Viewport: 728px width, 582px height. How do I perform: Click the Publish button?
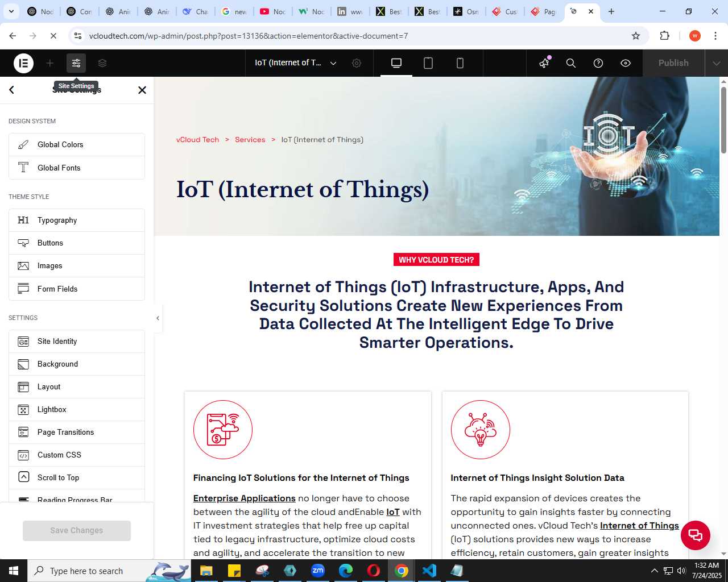[673, 63]
